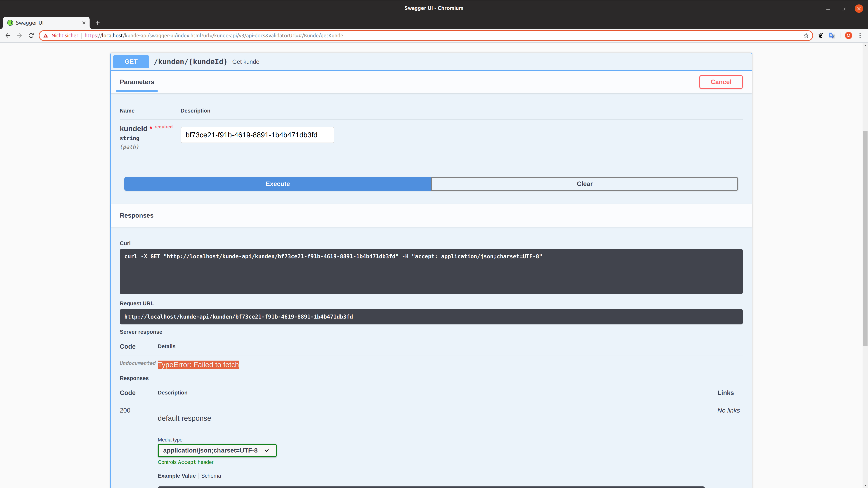Open the profile avatar 'M'
This screenshot has height=488, width=868.
(849, 35)
